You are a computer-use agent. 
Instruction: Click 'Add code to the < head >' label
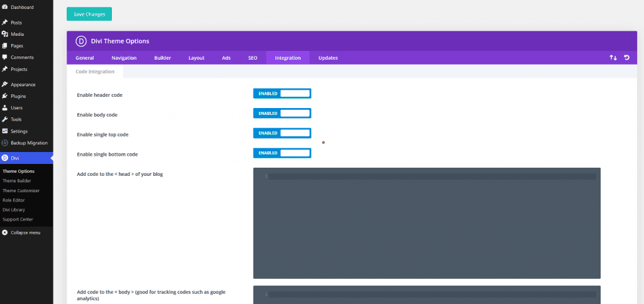click(120, 174)
